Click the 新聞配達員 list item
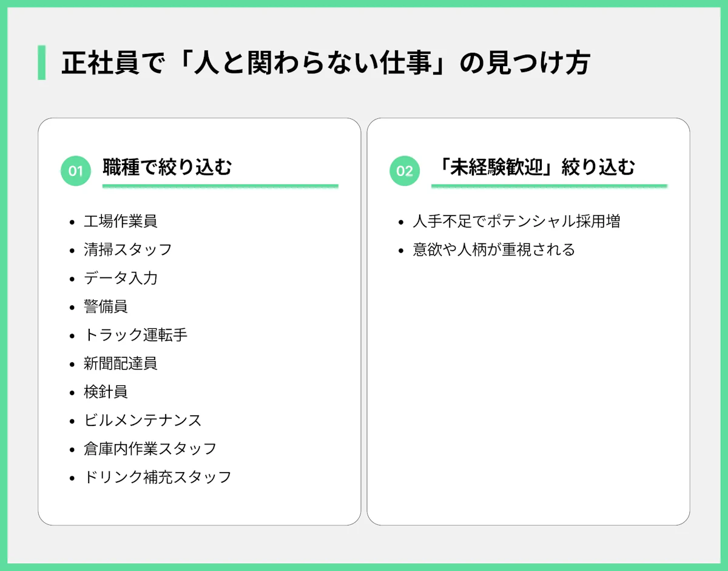 pos(121,363)
